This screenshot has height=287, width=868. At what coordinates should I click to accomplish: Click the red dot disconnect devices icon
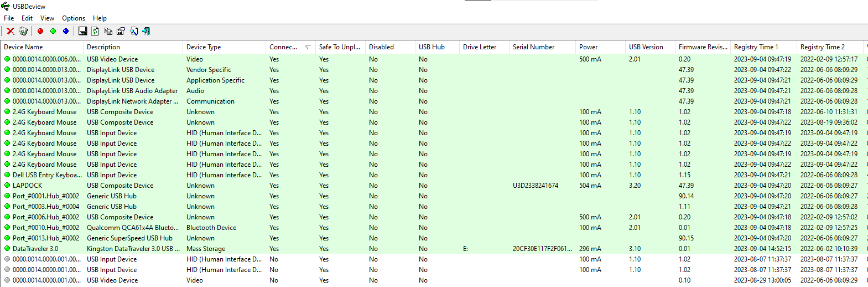pos(40,31)
